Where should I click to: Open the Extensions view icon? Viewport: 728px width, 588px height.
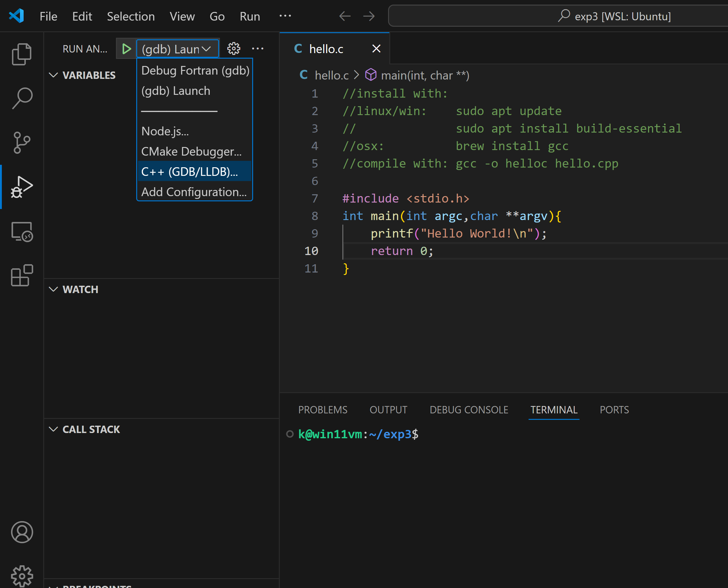[x=22, y=275]
